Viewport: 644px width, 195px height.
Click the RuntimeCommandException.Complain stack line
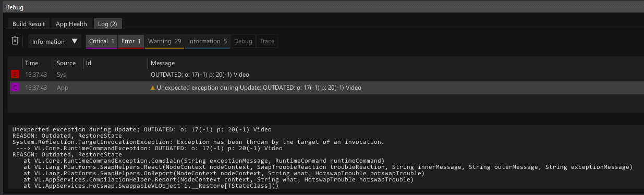pyautogui.click(x=204, y=161)
